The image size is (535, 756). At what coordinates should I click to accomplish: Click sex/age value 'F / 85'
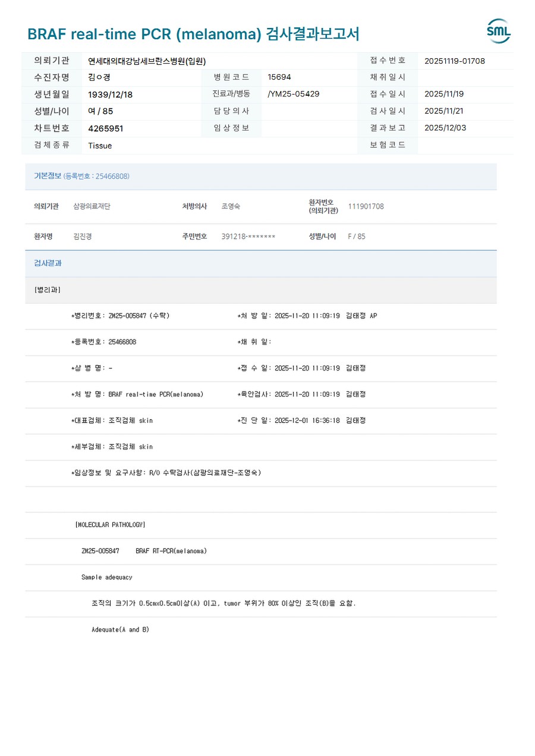[x=357, y=236]
